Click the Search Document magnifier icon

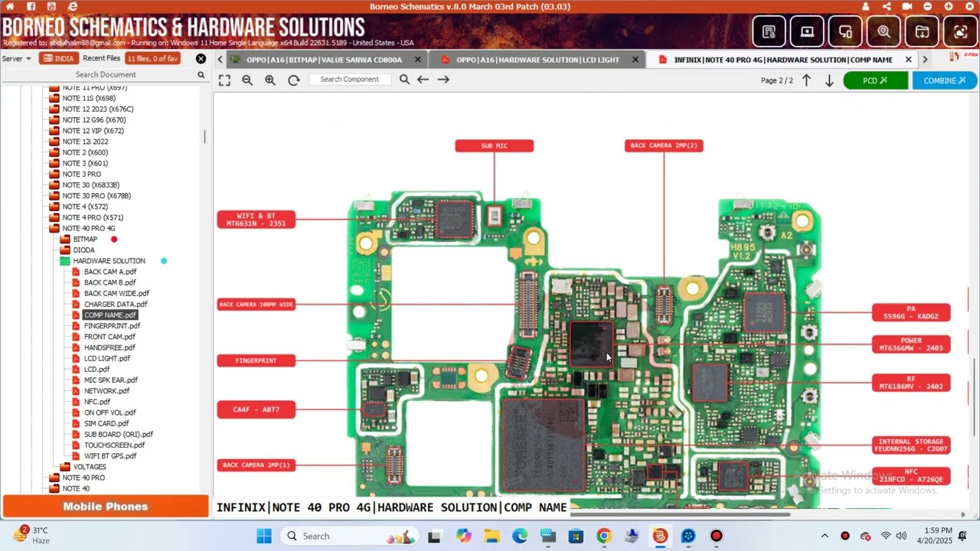tap(201, 75)
